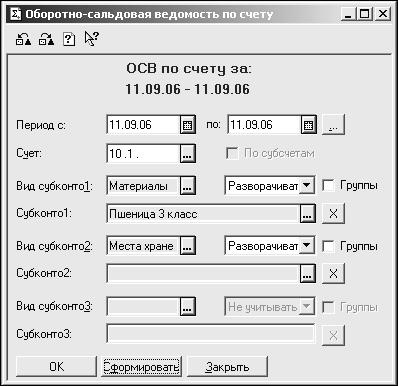This screenshot has width=398, height=386.
Task: Toggle Группы checkbox for субконто2
Action: [x=328, y=246]
